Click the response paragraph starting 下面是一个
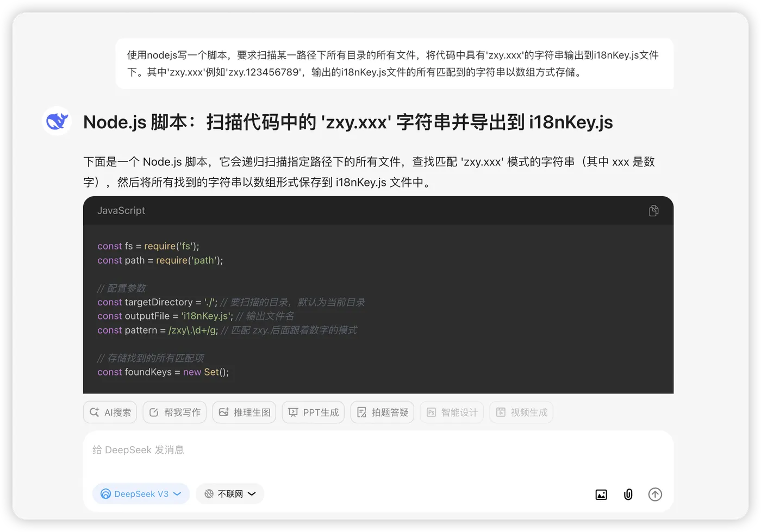Image resolution: width=761 pixels, height=532 pixels. (369, 172)
